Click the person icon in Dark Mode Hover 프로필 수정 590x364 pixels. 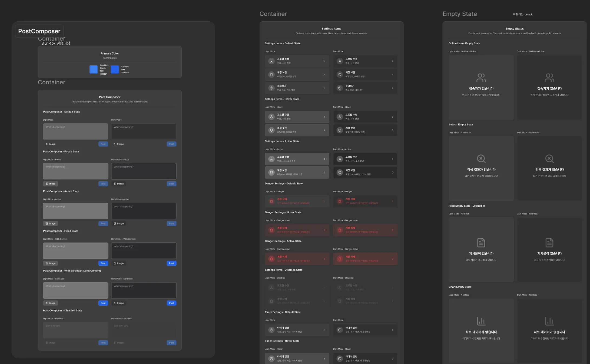[340, 117]
